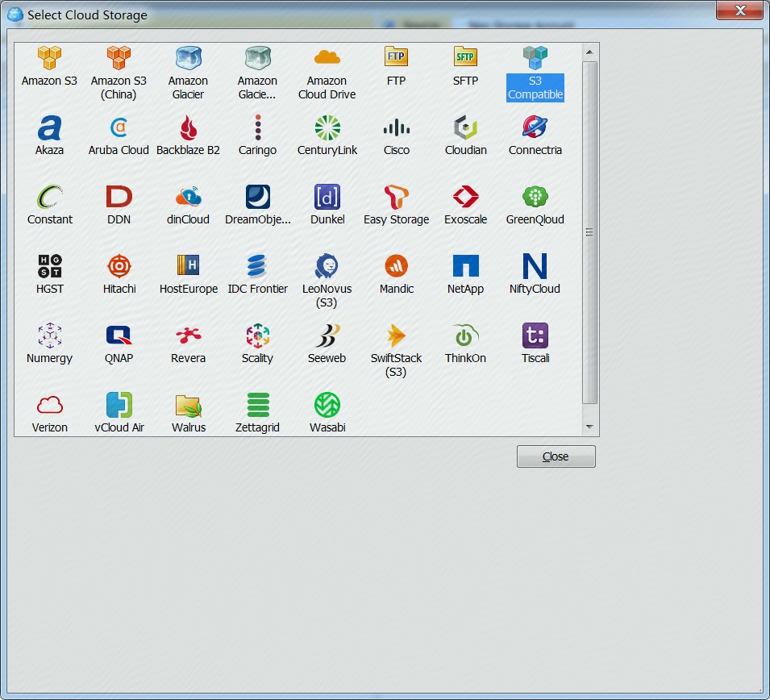Choose ThinkOn storage
This screenshot has width=770, height=700.
[465, 335]
